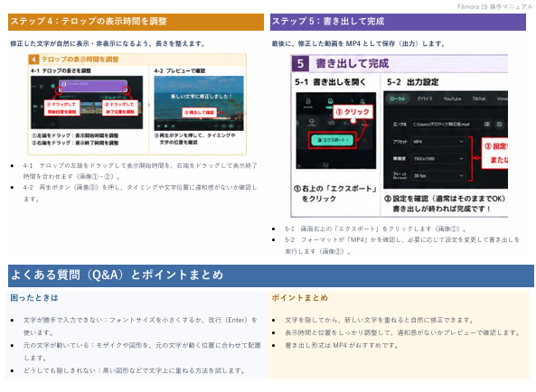
Task: Click the caption ②設定を確認（通常はそのままでOK）
Action: tap(445, 199)
